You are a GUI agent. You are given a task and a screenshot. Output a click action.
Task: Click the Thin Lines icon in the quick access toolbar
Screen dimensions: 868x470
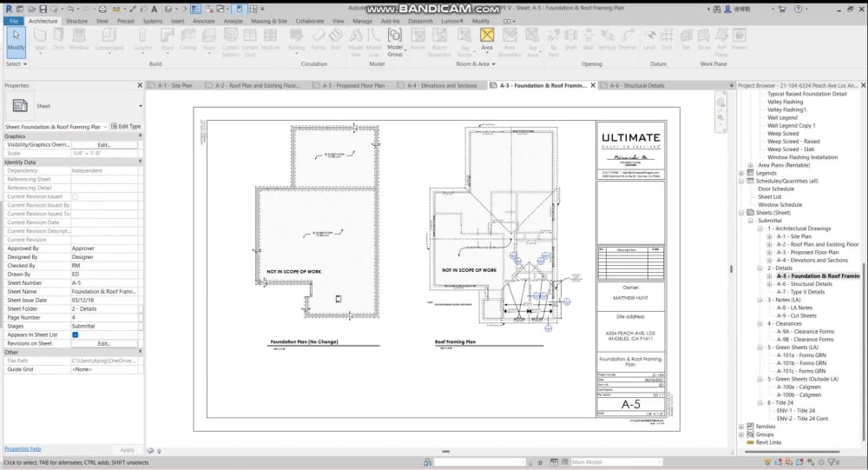[x=195, y=9]
